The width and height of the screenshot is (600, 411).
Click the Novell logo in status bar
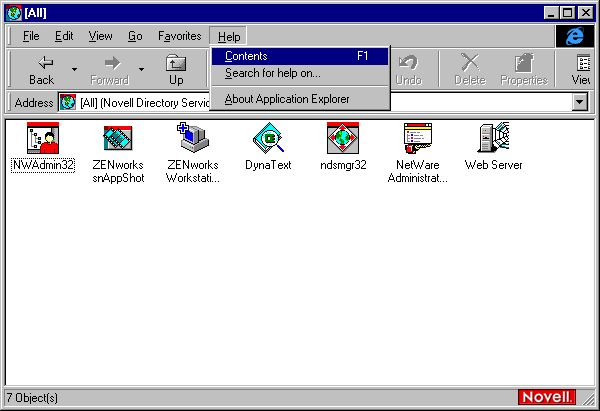point(546,397)
